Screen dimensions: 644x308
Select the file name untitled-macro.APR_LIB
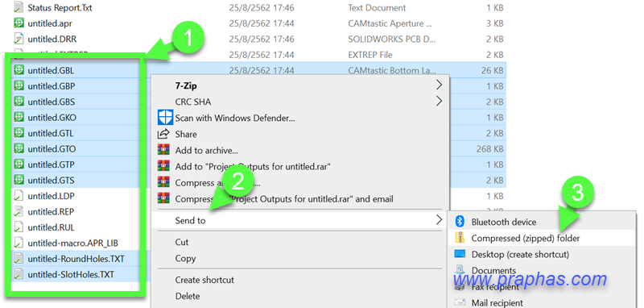pyautogui.click(x=73, y=243)
